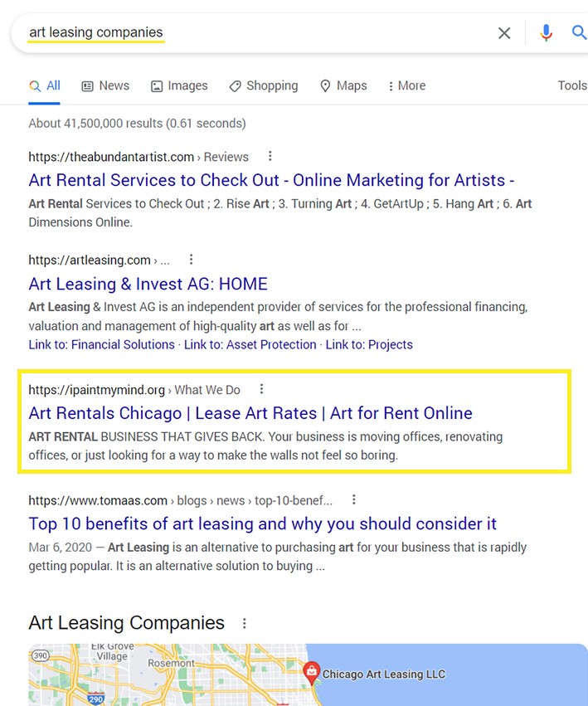
Task: Go to the Maps tab
Action: point(343,85)
